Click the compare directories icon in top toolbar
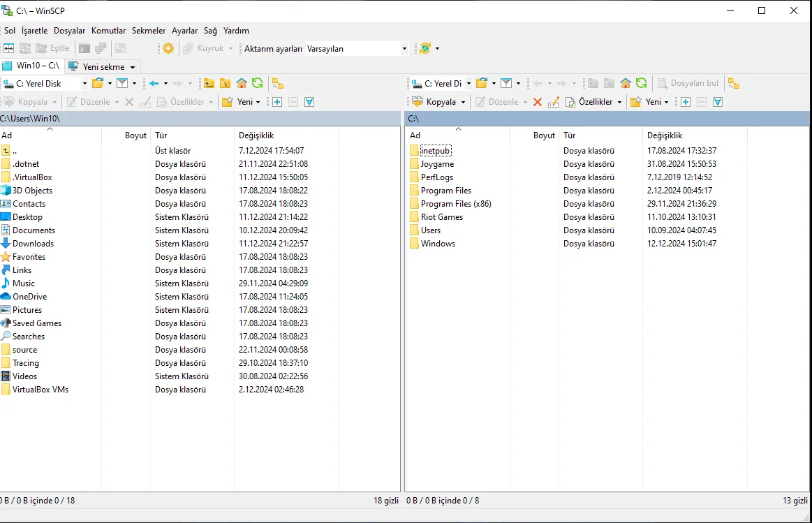Viewport: 812px width, 523px height. [9, 48]
